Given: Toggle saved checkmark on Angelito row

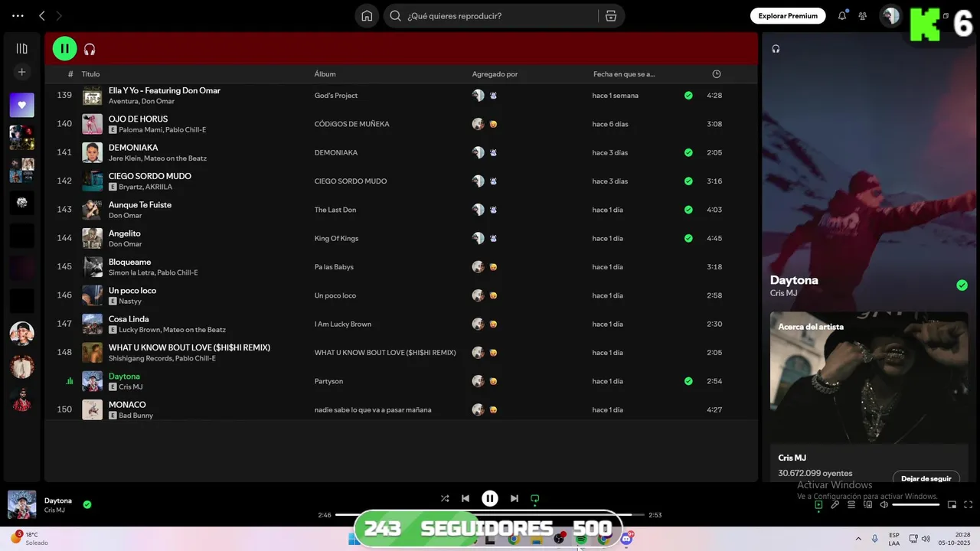Looking at the screenshot, I should 688,238.
